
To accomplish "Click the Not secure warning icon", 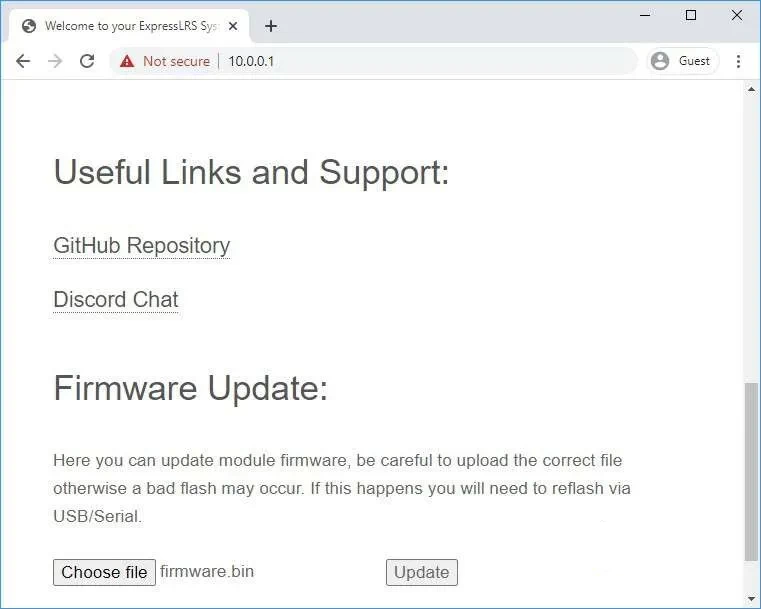I will [127, 61].
